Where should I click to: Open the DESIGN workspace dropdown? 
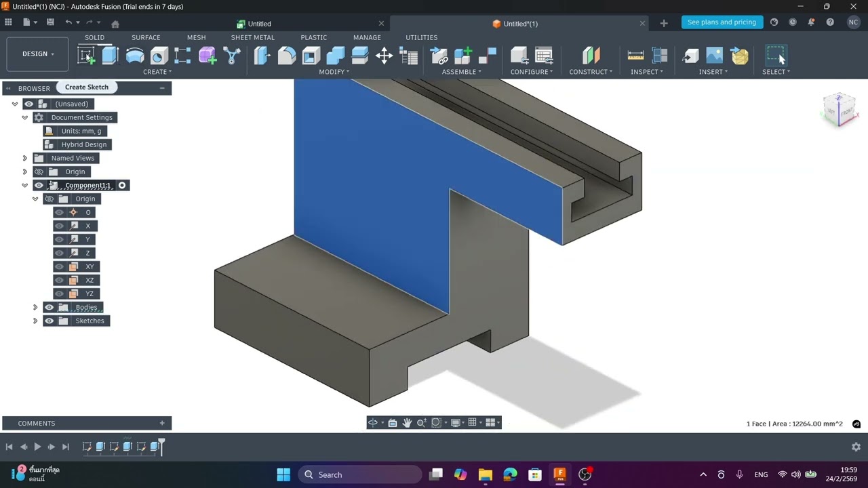tap(37, 54)
